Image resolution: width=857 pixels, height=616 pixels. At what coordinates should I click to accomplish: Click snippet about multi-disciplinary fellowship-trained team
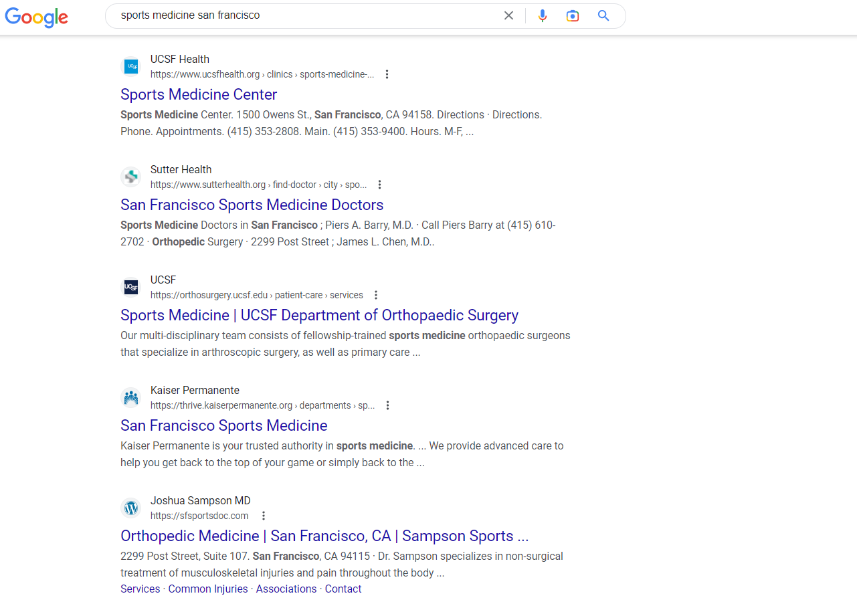pyautogui.click(x=345, y=344)
